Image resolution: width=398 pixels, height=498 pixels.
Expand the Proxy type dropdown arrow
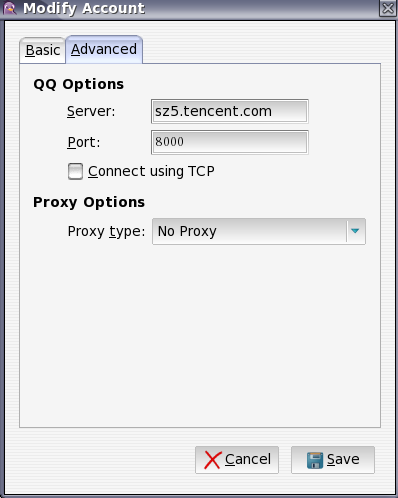[355, 231]
